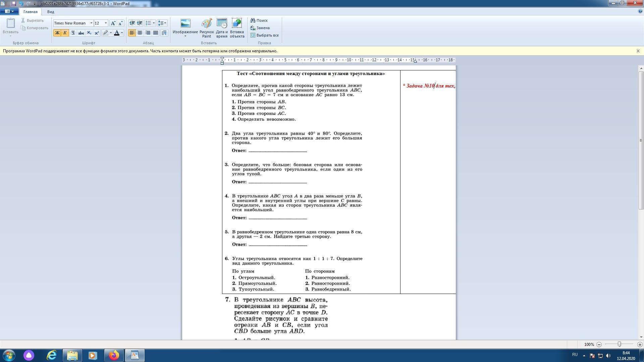Increase paragraph indent

pos(140,23)
